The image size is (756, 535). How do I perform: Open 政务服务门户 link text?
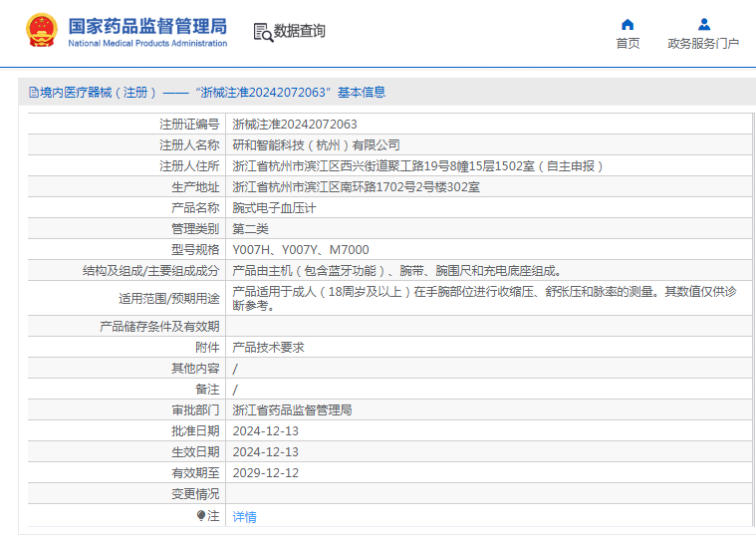(703, 44)
